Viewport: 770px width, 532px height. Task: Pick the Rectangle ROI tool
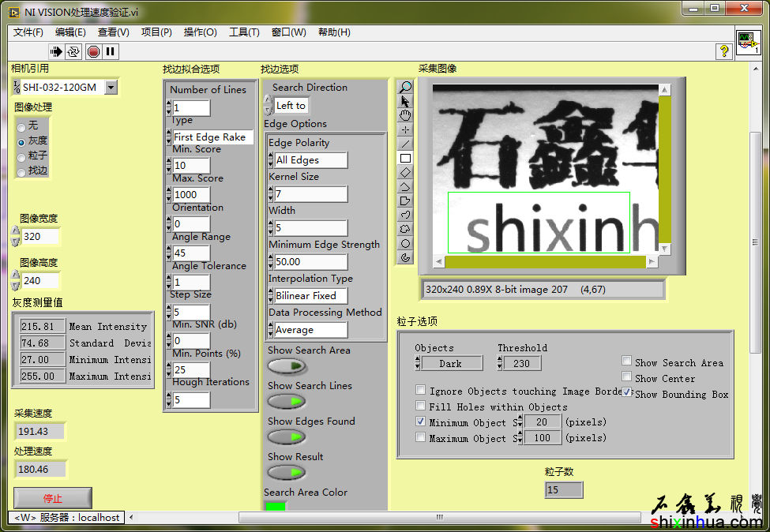click(x=406, y=158)
